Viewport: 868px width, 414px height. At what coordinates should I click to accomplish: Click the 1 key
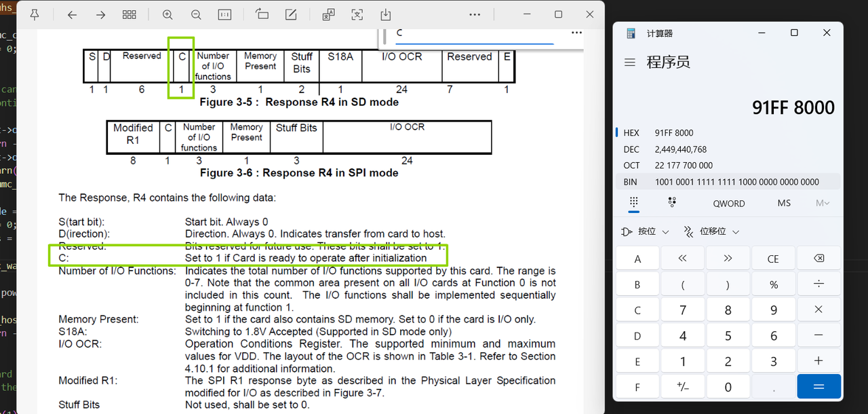(683, 362)
